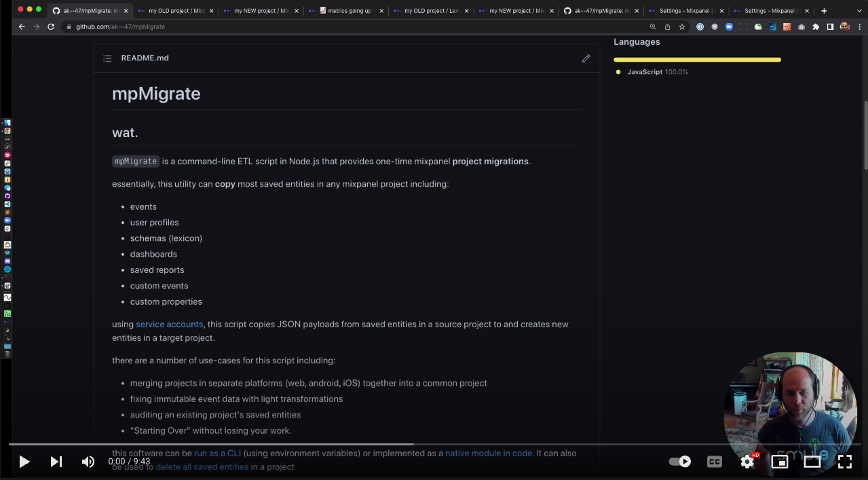The height and width of the screenshot is (480, 868).
Task: Open the browser extensions puzzle icon
Action: pyautogui.click(x=816, y=26)
